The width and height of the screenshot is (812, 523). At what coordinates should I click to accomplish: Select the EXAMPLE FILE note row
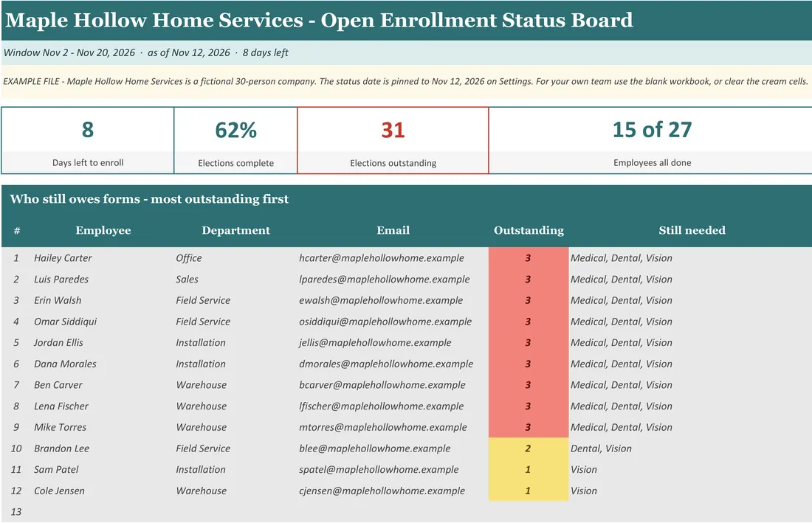tap(405, 81)
